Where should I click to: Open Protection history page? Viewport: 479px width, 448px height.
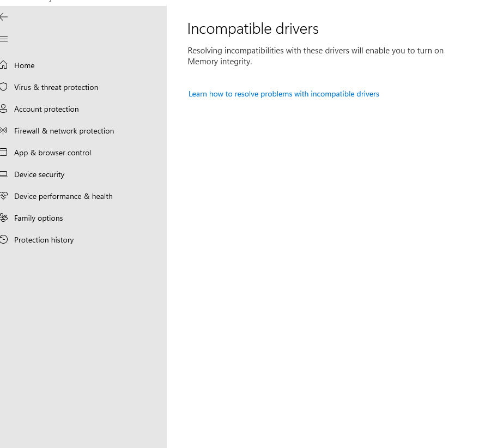click(44, 240)
